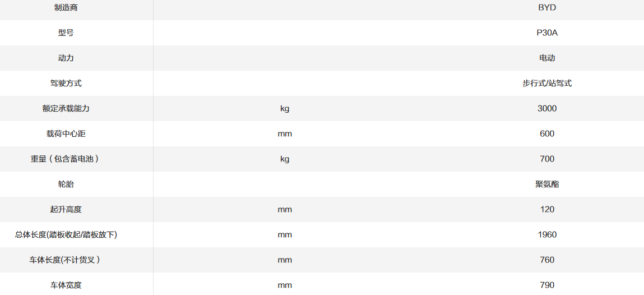Click the 型号 label cell
The height and width of the screenshot is (295, 644).
pos(66,33)
